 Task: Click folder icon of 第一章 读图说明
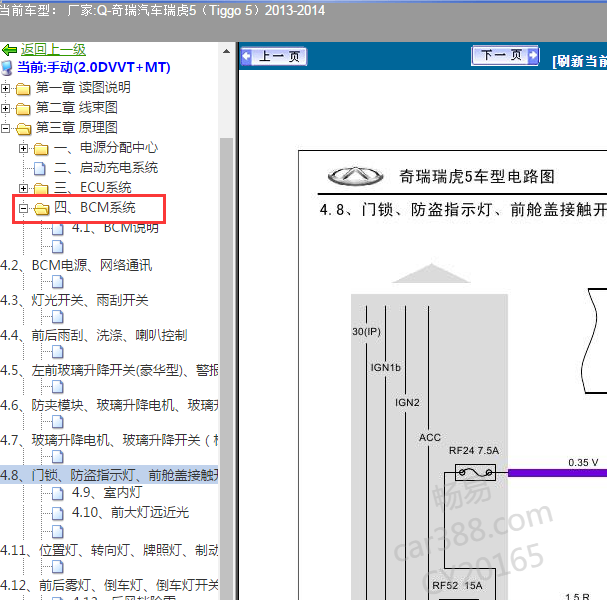[23, 89]
